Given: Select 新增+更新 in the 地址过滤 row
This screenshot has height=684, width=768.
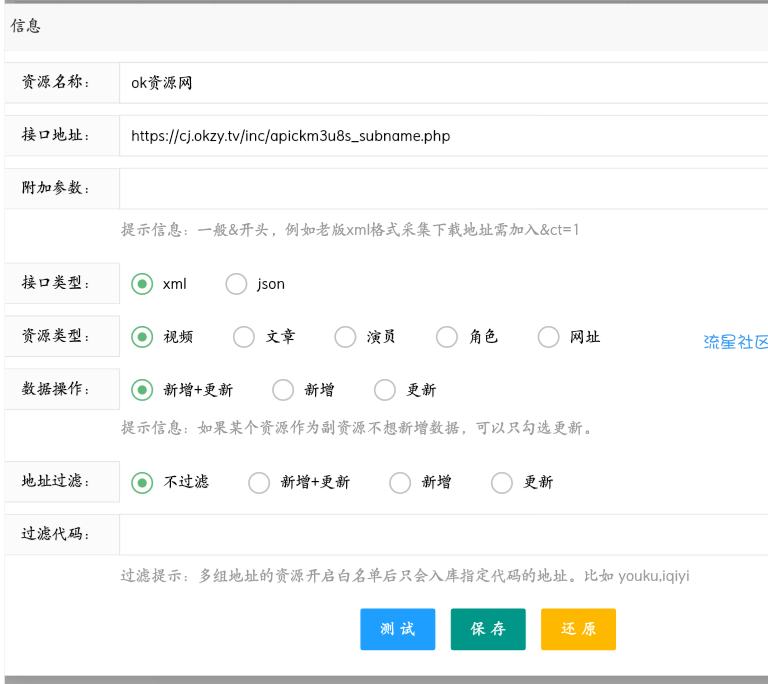Looking at the screenshot, I should (259, 483).
